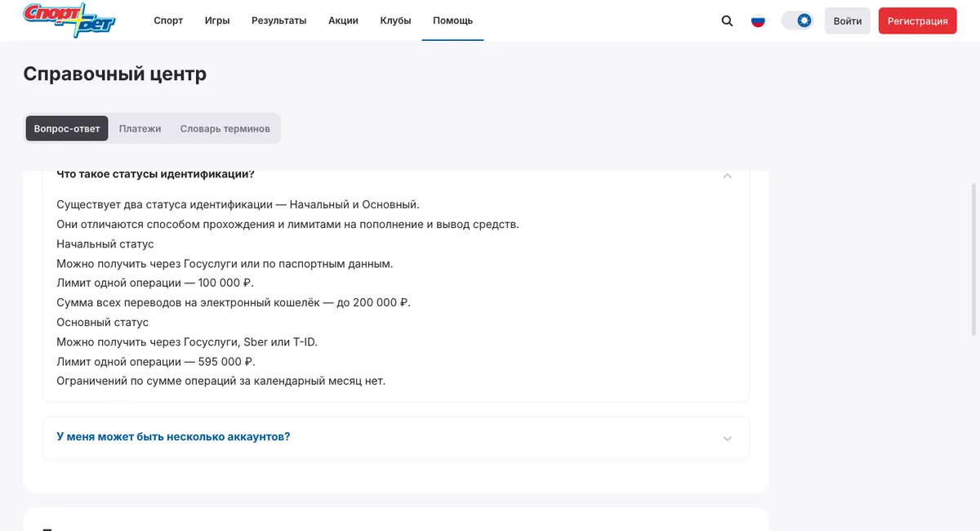This screenshot has height=531, width=980.
Task: Switch to Платежи tab
Action: pyautogui.click(x=140, y=128)
